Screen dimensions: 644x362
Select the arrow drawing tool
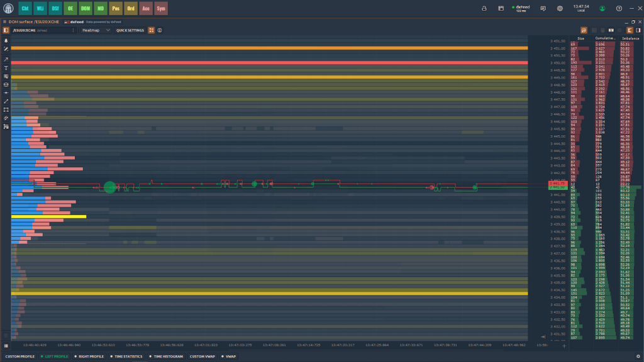point(6,58)
